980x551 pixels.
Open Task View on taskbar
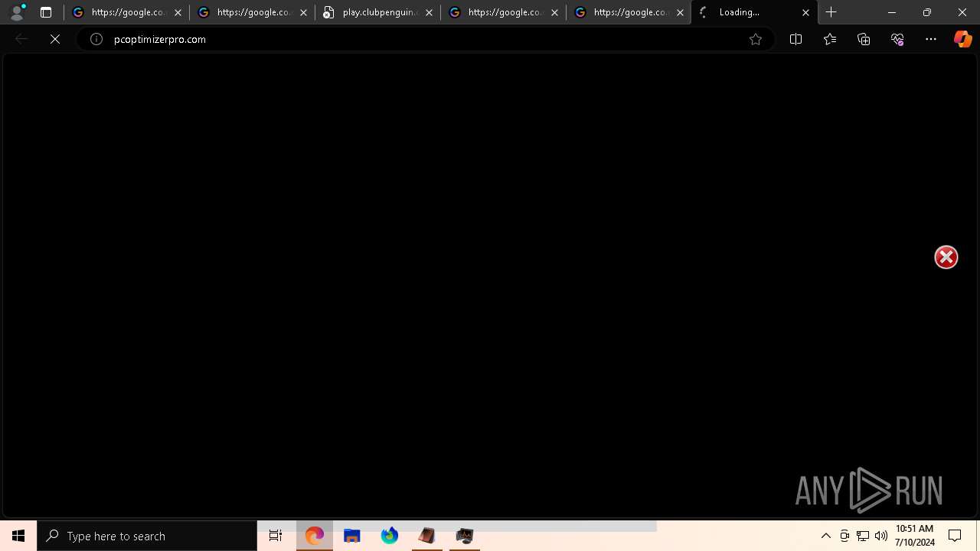coord(276,536)
